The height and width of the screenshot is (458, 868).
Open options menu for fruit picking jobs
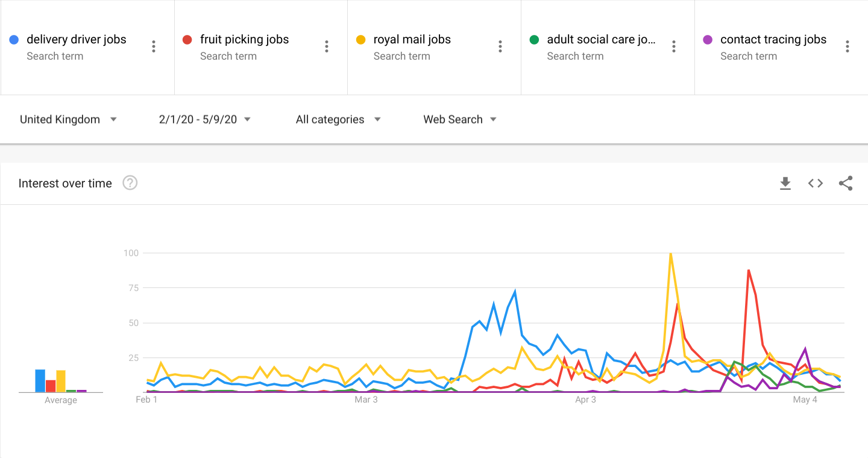[x=327, y=46]
